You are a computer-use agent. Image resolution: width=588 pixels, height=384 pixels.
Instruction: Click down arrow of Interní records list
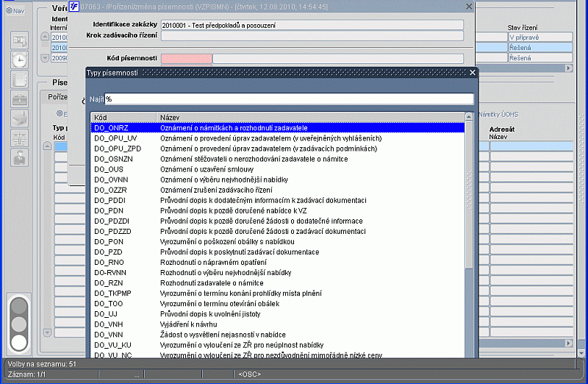click(45, 58)
